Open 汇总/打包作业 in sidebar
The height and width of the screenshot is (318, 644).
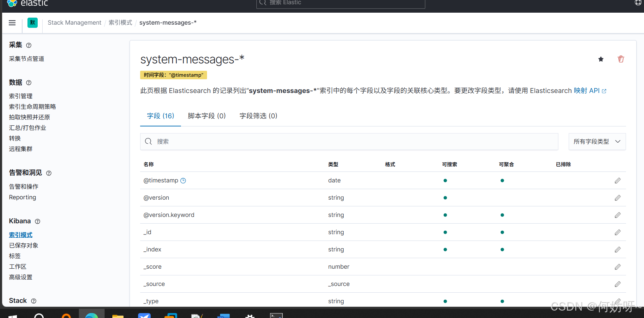pos(27,128)
